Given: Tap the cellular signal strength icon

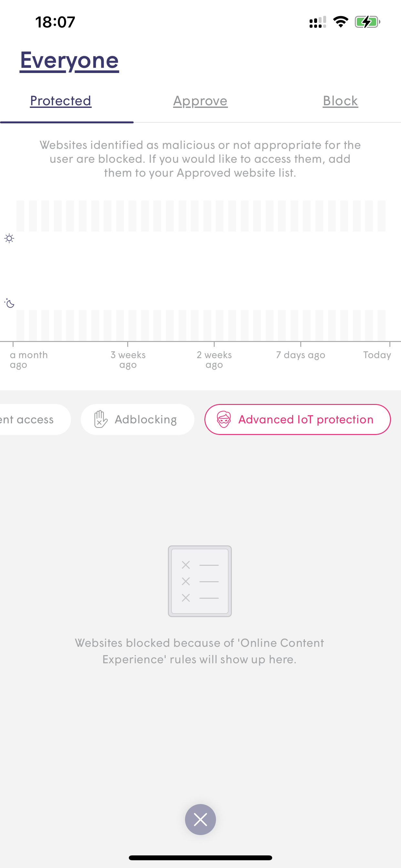Looking at the screenshot, I should tap(317, 22).
